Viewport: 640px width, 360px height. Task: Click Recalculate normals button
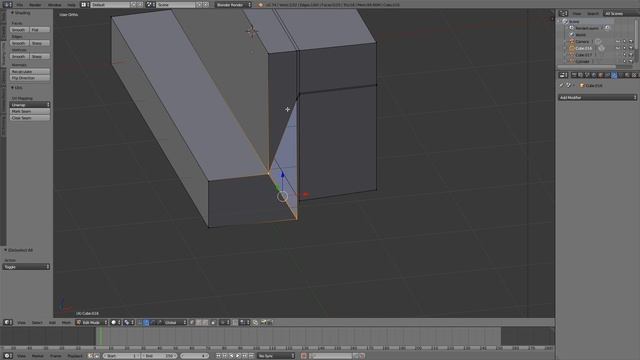(30, 71)
